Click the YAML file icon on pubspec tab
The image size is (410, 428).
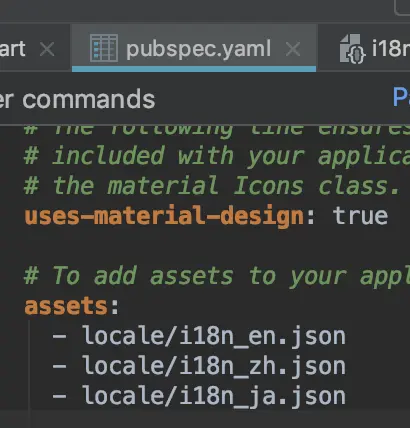[104, 48]
